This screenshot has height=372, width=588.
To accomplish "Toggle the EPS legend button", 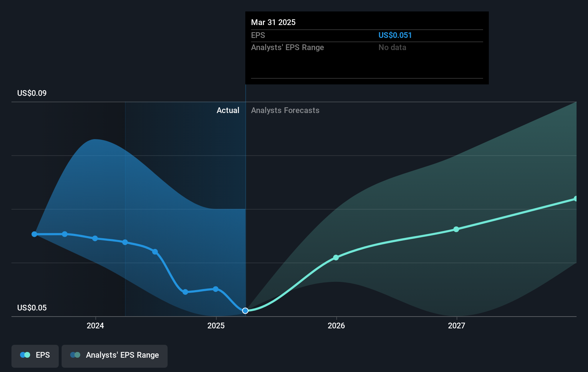I will tap(35, 356).
